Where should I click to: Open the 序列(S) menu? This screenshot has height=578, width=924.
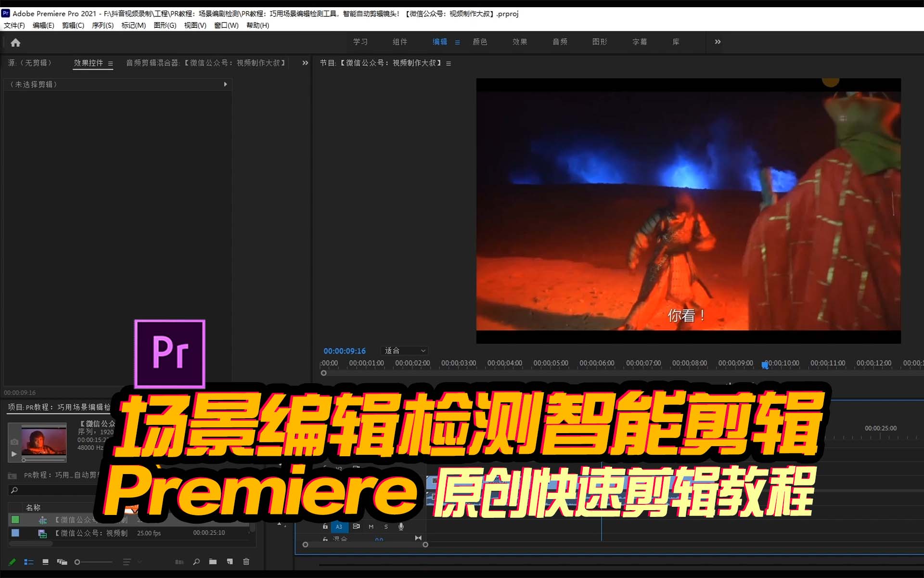(x=103, y=26)
